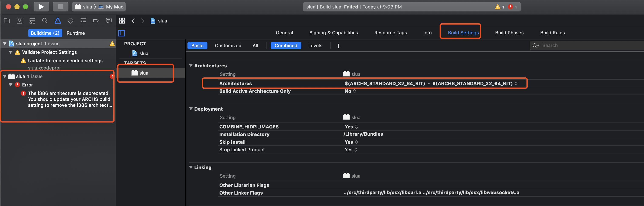This screenshot has width=644, height=206.
Task: Open the Signing & Capabilities tab
Action: 333,33
